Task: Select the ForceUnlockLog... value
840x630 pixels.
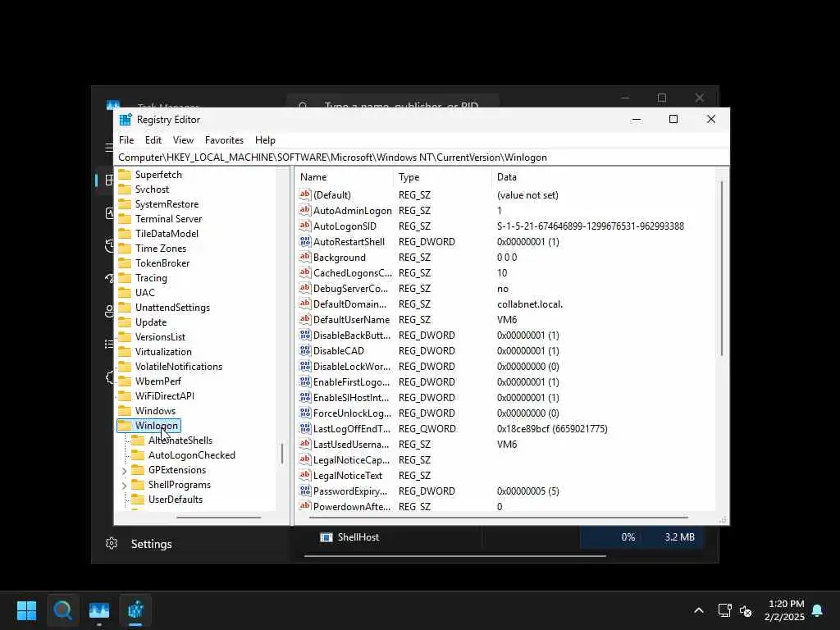Action: pyautogui.click(x=352, y=413)
